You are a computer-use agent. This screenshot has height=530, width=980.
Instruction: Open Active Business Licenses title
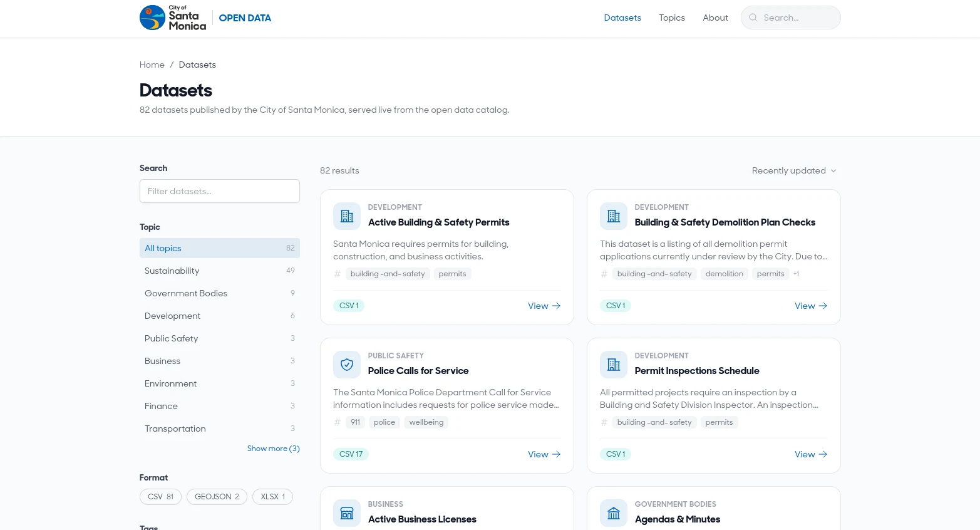point(422,519)
